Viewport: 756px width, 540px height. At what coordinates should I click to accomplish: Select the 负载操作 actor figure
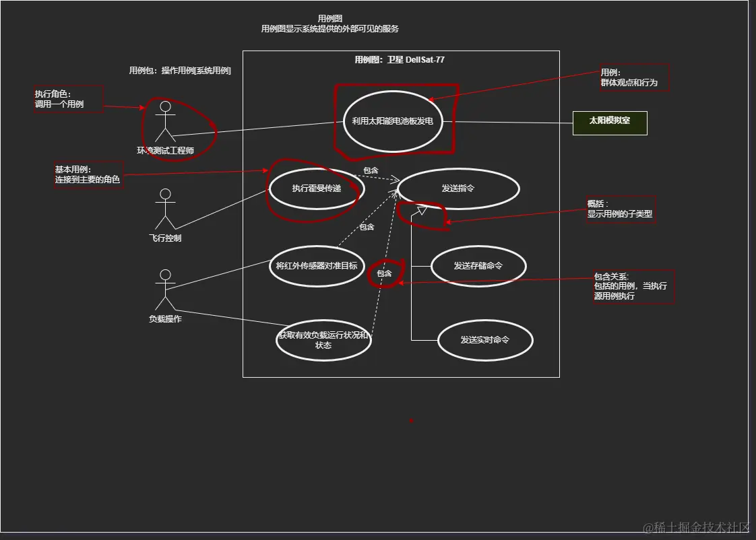tap(164, 291)
